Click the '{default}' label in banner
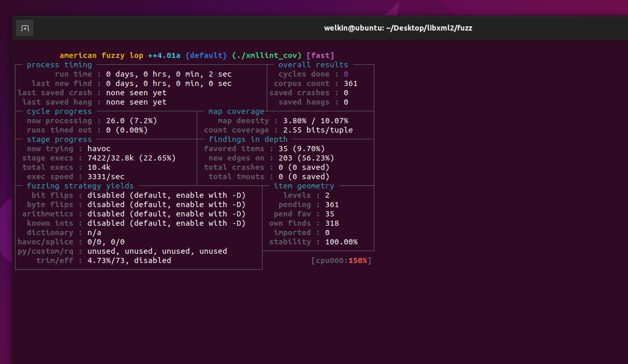Viewport: 628px width, 364px height. (x=206, y=55)
